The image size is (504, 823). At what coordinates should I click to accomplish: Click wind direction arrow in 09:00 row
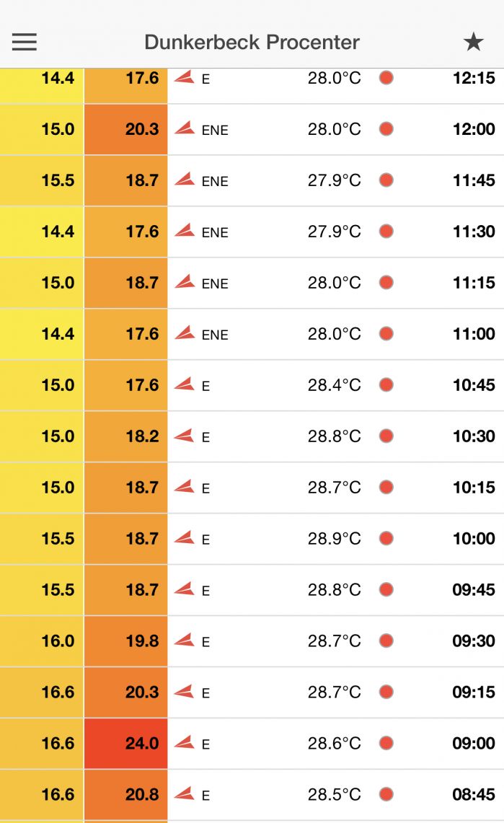(x=185, y=742)
